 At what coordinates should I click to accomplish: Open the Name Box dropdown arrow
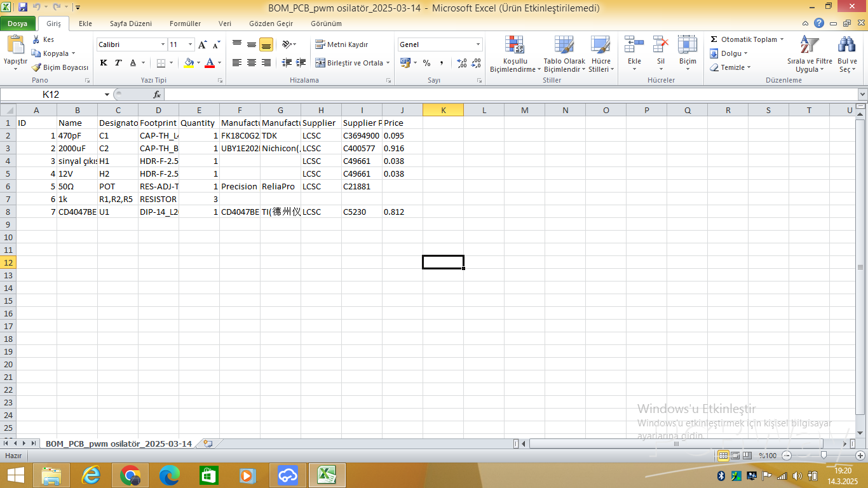click(107, 95)
